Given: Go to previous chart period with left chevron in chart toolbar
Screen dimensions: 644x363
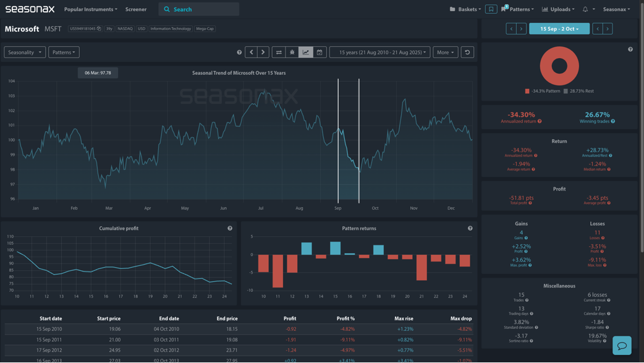Looking at the screenshot, I should [252, 52].
